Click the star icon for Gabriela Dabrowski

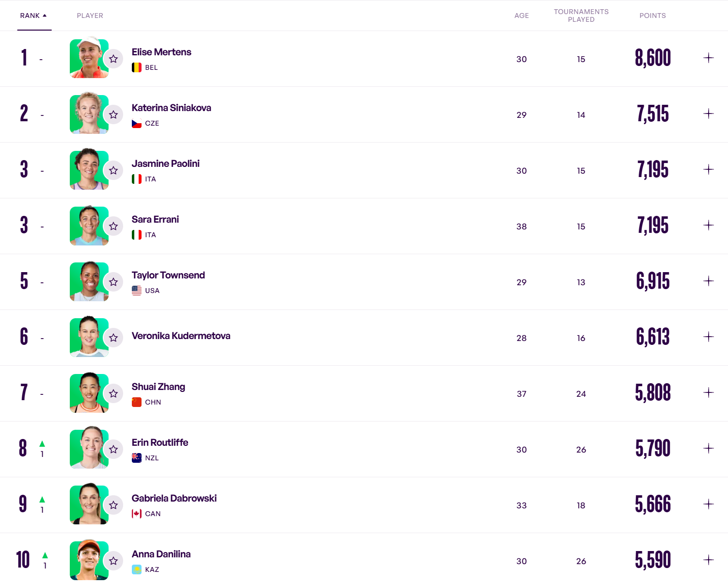click(x=113, y=505)
